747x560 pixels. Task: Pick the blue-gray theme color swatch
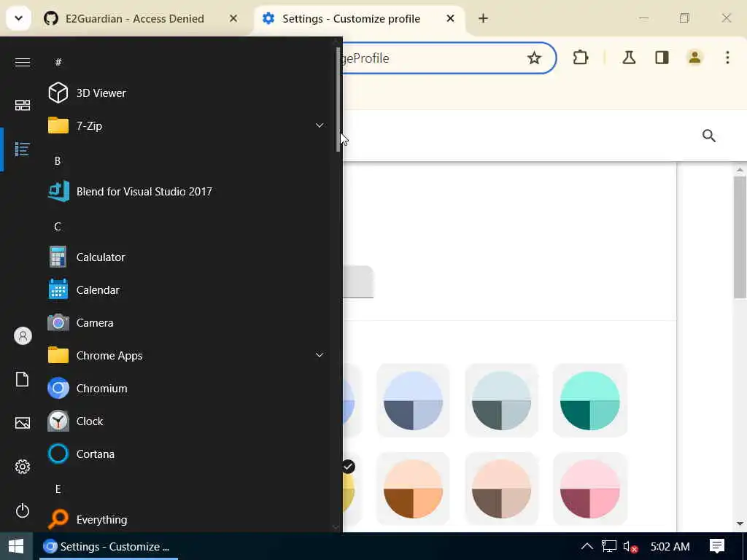[413, 400]
